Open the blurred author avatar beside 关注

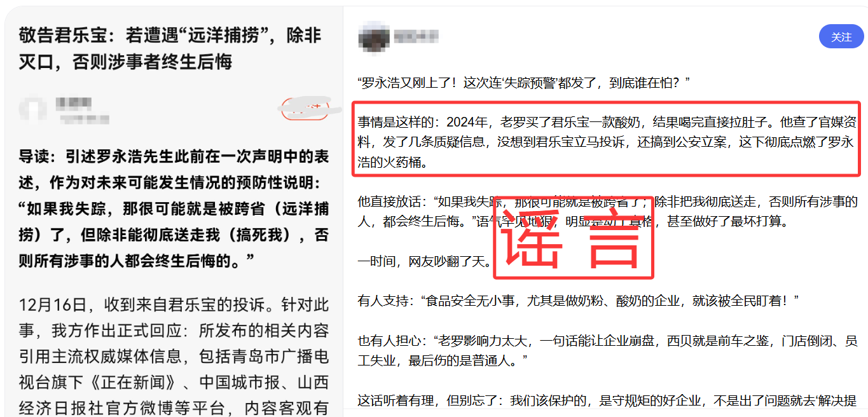(x=373, y=36)
